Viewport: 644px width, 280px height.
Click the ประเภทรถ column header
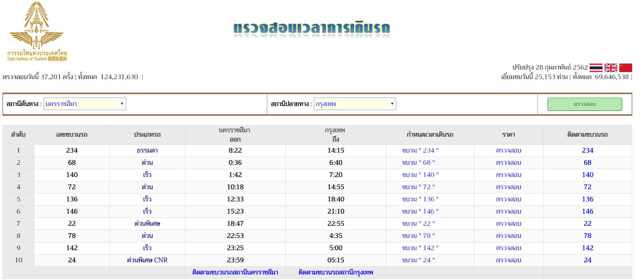(147, 134)
